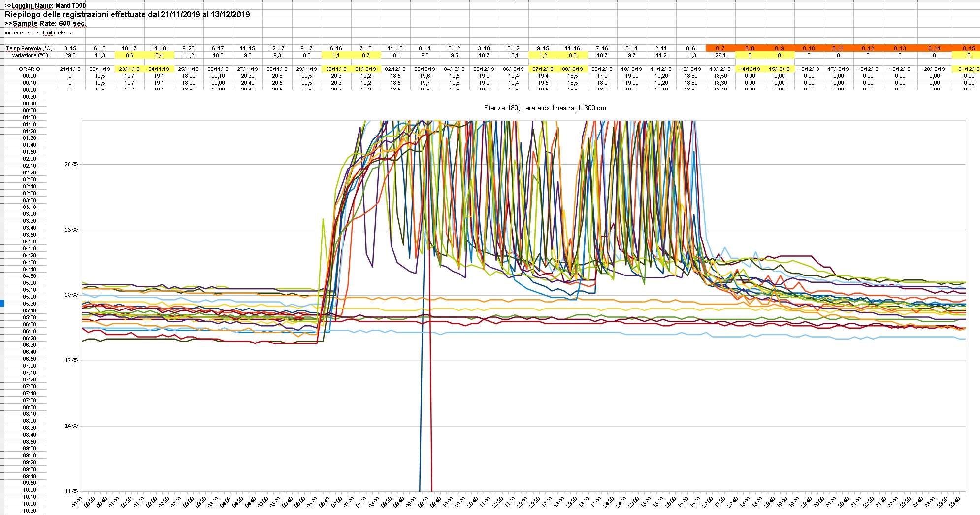Click the 05:30 time cell in ORARIO column
The width and height of the screenshot is (980, 515).
(29, 304)
